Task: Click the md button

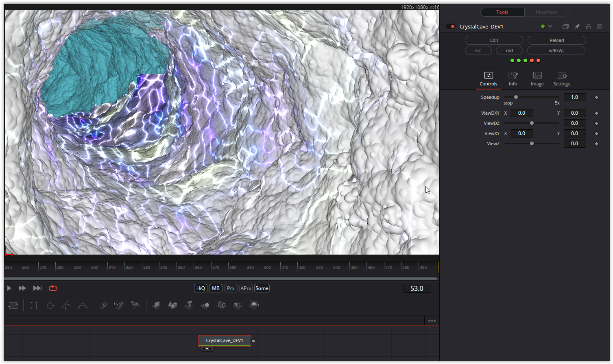Action: point(509,50)
